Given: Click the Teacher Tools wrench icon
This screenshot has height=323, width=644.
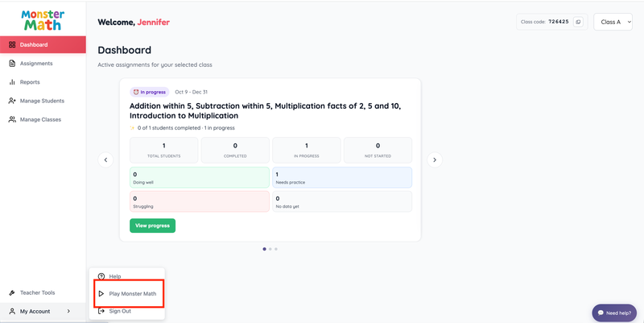Looking at the screenshot, I should click(x=12, y=293).
